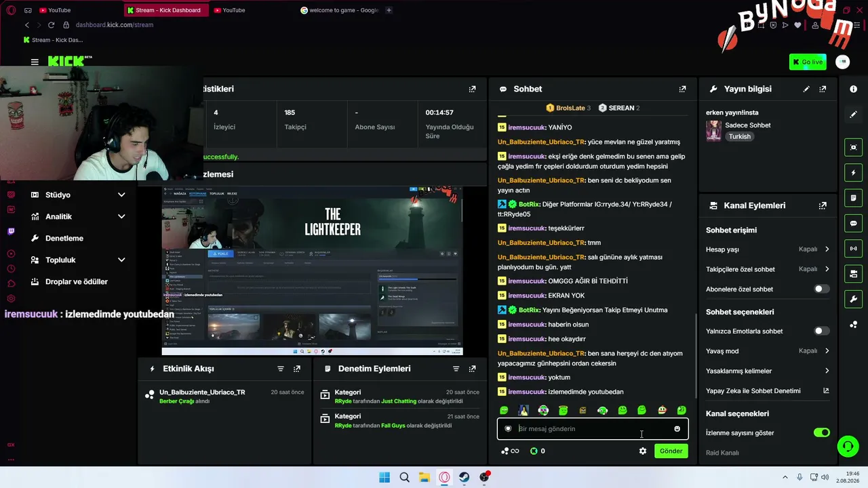Open Yavaş mod setting chevron
Viewport: 868px width, 488px height.
pos(827,351)
